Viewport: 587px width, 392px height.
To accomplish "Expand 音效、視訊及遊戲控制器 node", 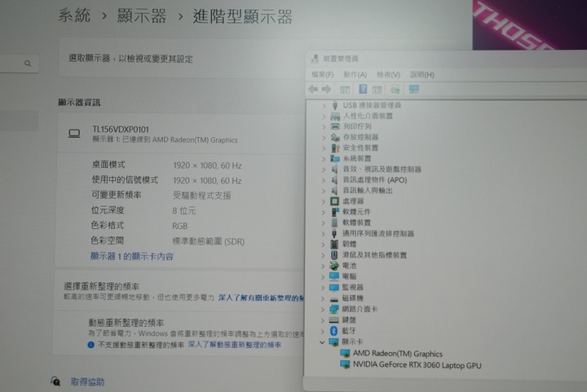I will (324, 170).
